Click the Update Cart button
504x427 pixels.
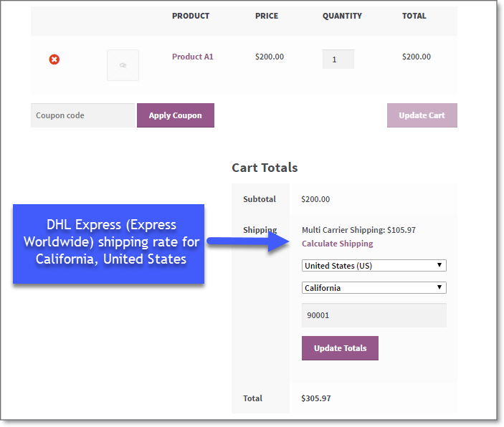click(x=422, y=115)
